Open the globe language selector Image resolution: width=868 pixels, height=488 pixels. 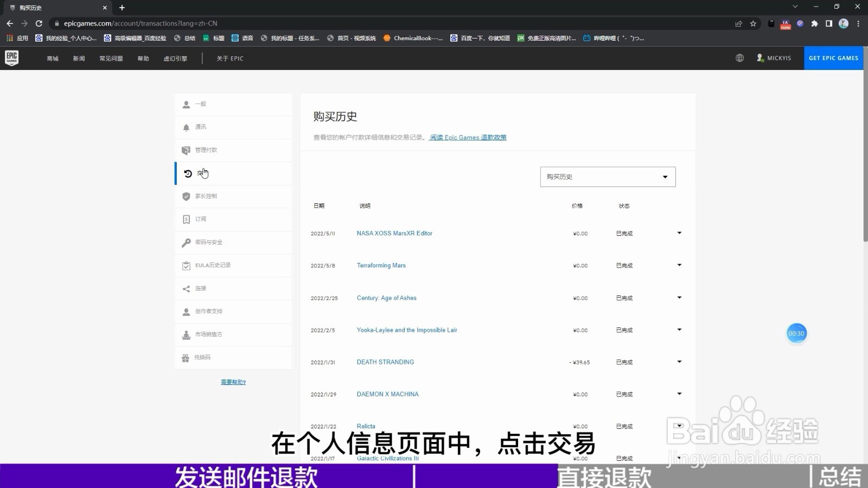(739, 58)
